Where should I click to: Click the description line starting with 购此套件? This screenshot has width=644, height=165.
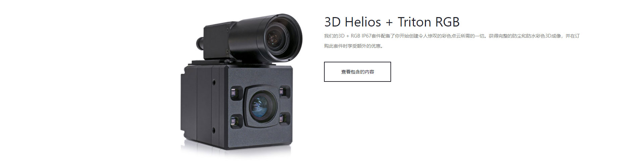354,46
